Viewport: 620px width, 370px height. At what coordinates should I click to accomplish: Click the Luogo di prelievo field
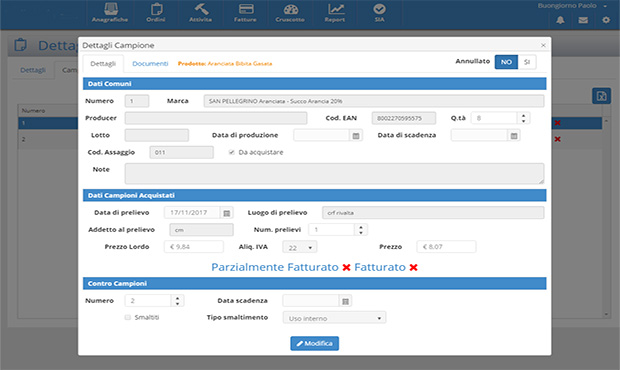coord(433,213)
